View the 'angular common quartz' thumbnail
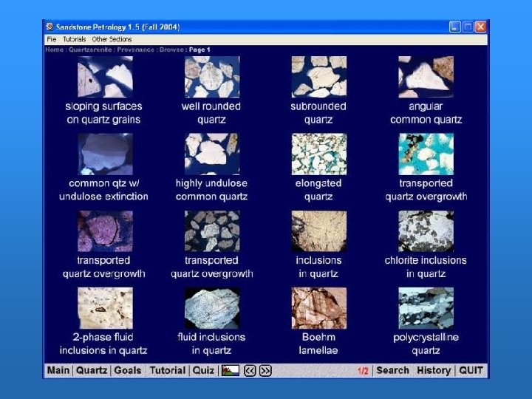Image resolution: width=532 pixels, height=399 pixels. tap(426, 77)
